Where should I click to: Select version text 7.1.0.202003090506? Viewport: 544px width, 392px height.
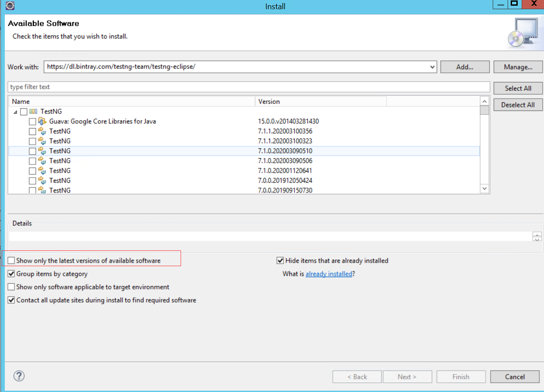click(285, 160)
